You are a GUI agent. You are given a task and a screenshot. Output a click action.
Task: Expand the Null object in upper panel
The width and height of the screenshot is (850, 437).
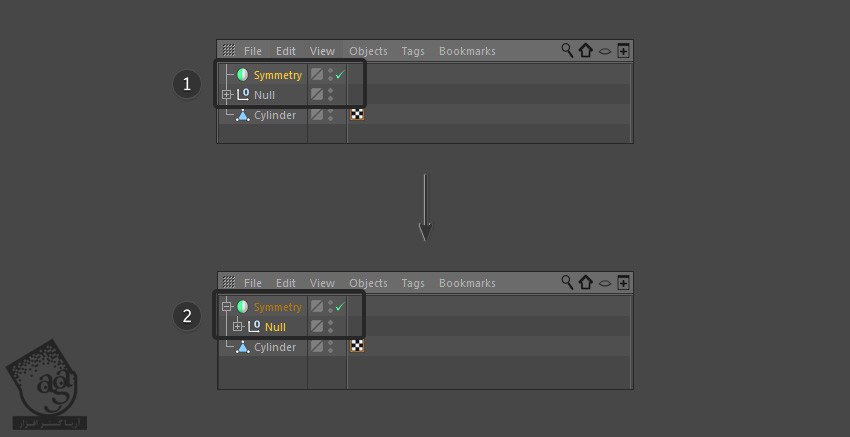tap(227, 95)
